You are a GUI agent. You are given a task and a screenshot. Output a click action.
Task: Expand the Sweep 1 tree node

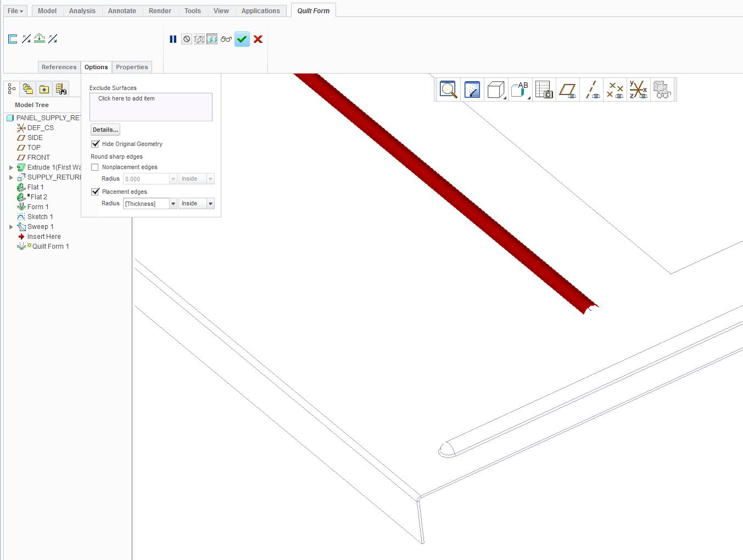[x=11, y=227]
